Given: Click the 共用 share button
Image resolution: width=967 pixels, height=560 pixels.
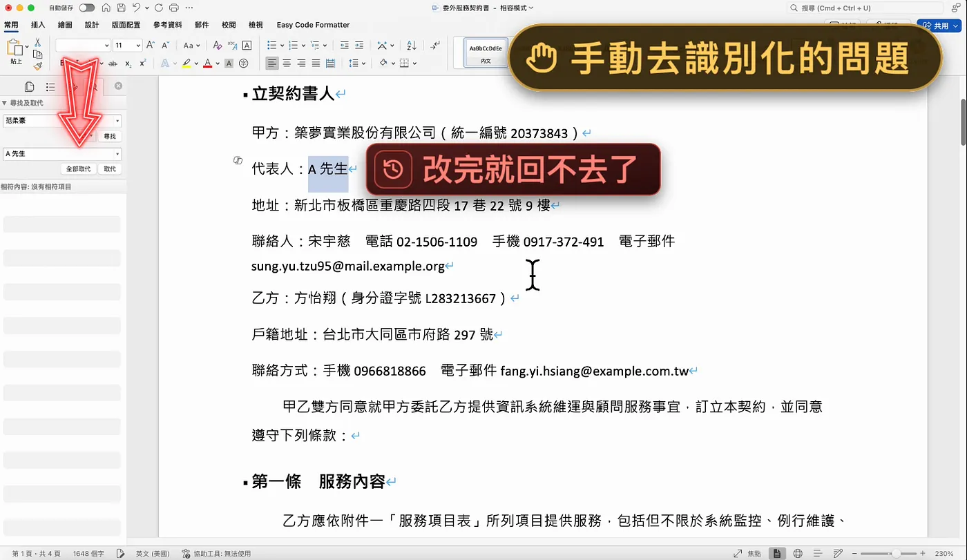Looking at the screenshot, I should [x=938, y=26].
